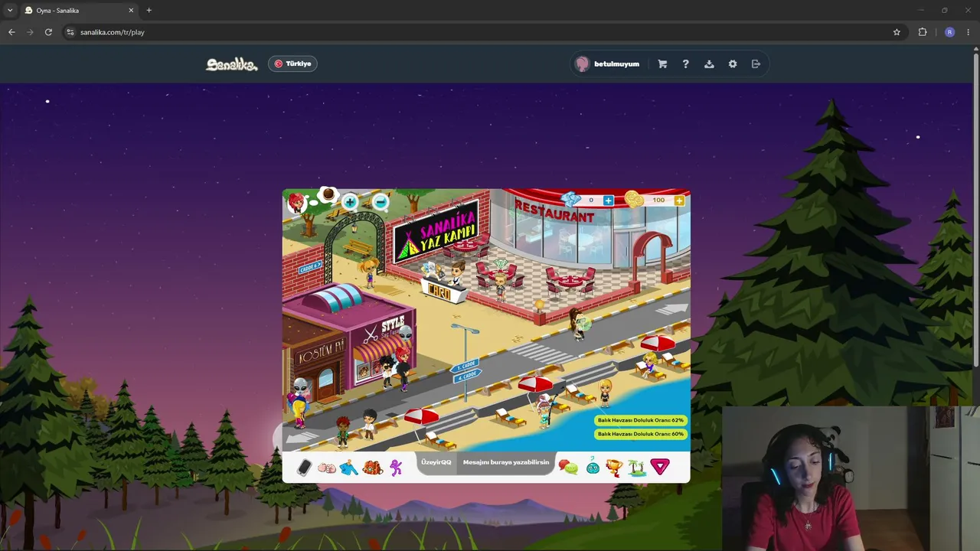Open the palm tree island icon
The height and width of the screenshot is (551, 980).
pyautogui.click(x=637, y=467)
